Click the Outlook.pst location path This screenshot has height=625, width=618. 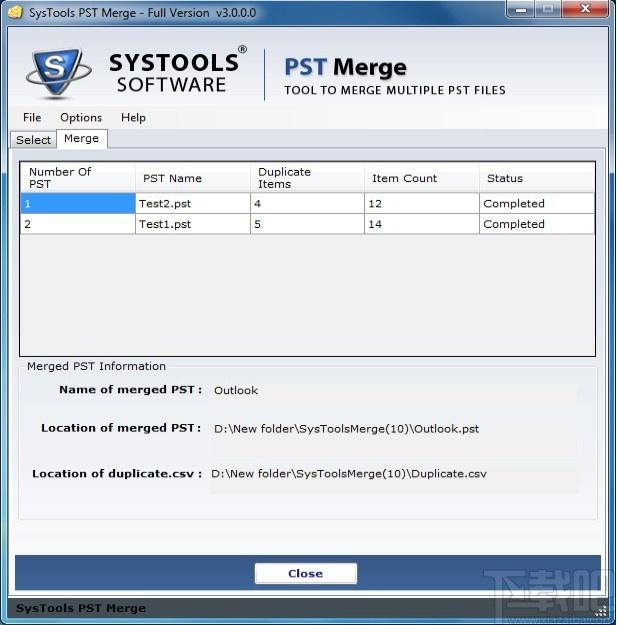click(x=346, y=429)
